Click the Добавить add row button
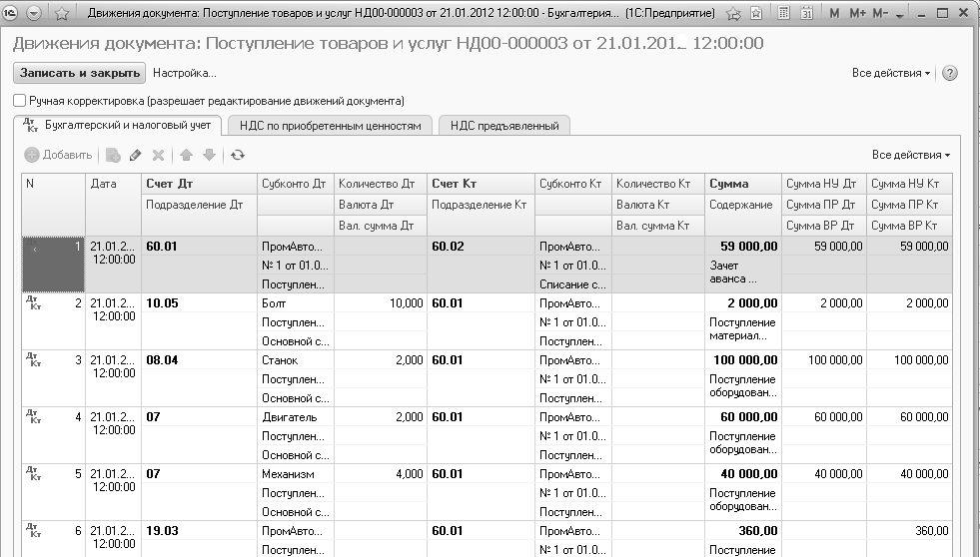 coord(58,155)
